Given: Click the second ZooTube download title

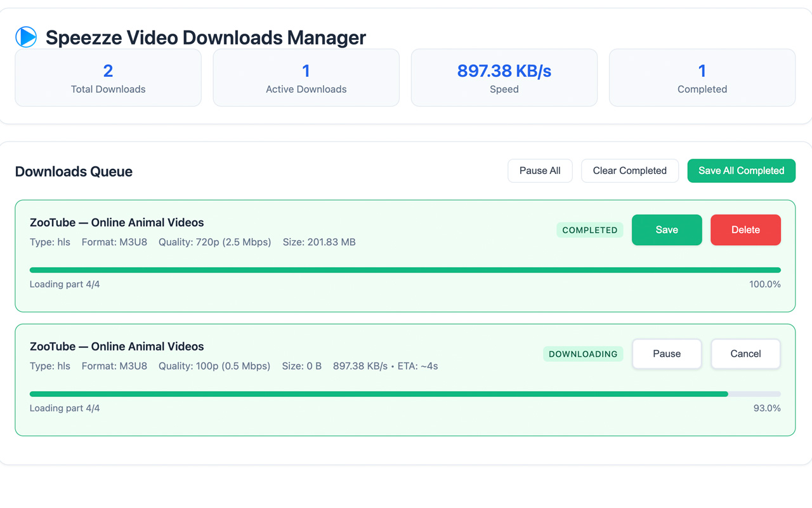Looking at the screenshot, I should [117, 347].
